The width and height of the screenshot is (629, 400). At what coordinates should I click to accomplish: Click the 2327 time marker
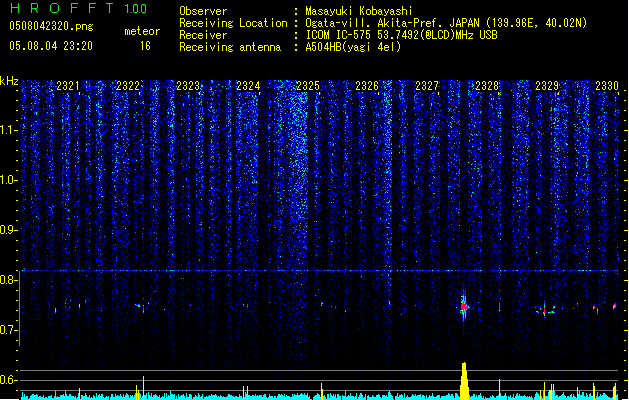tap(427, 86)
